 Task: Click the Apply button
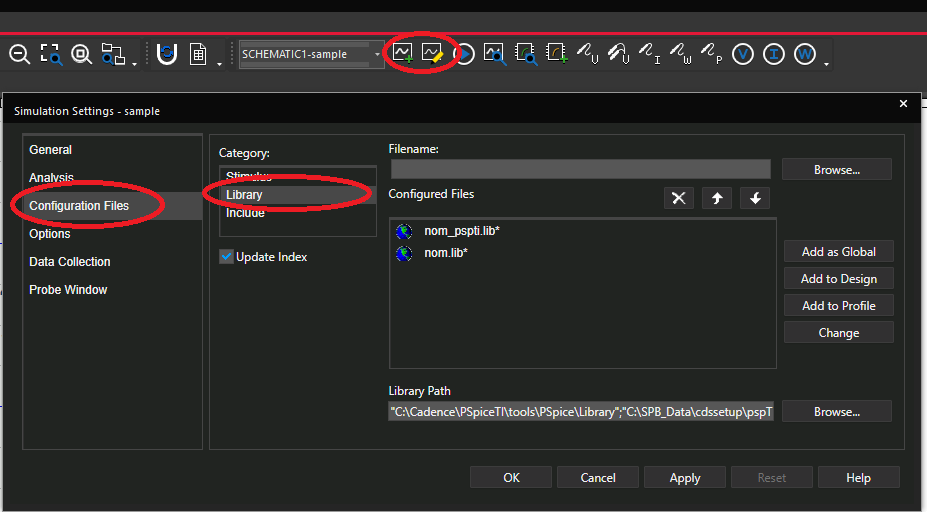[685, 477]
